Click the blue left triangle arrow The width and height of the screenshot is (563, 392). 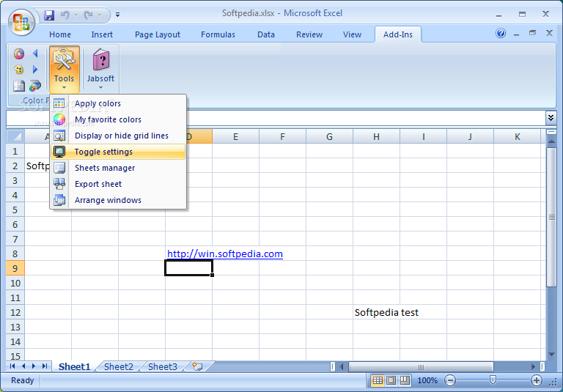(35, 53)
